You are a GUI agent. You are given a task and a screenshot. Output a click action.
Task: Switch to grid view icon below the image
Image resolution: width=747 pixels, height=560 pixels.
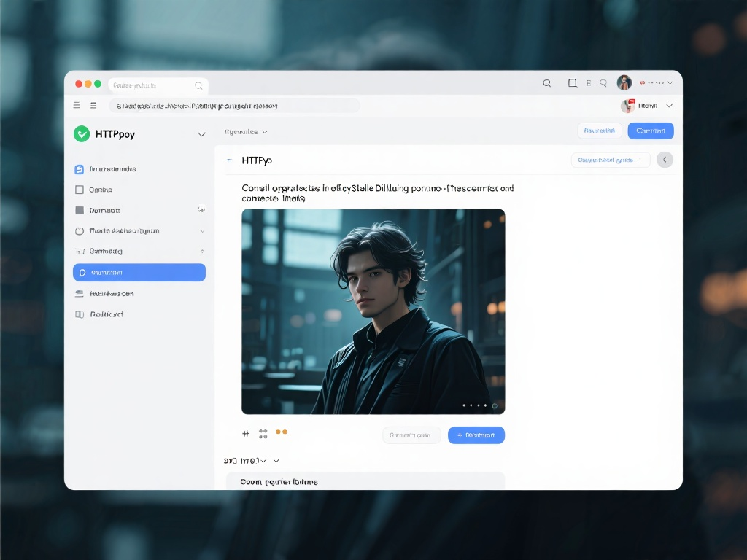[263, 434]
